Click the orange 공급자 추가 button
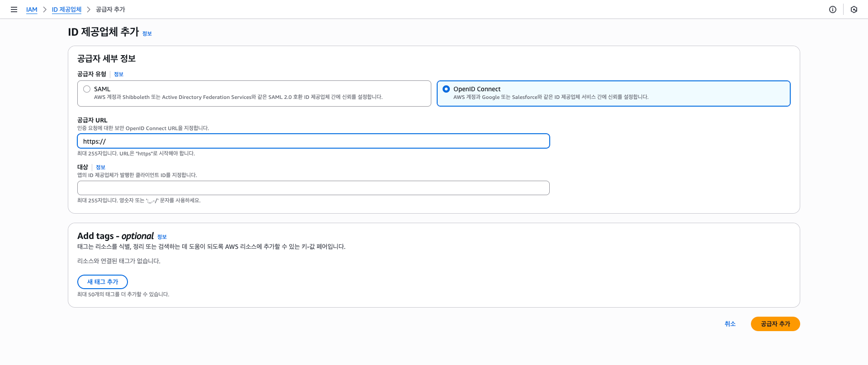868x365 pixels. [x=775, y=324]
